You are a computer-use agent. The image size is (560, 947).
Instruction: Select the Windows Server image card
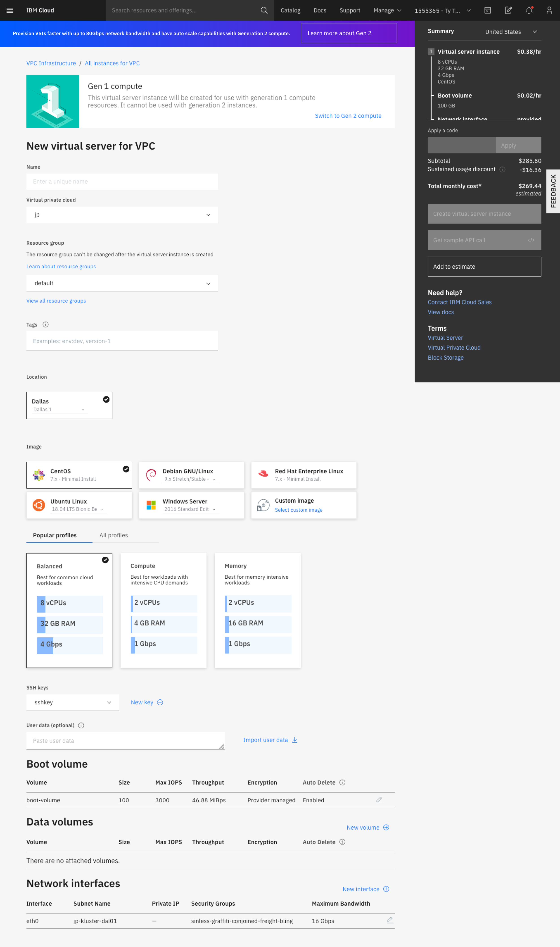tap(191, 505)
